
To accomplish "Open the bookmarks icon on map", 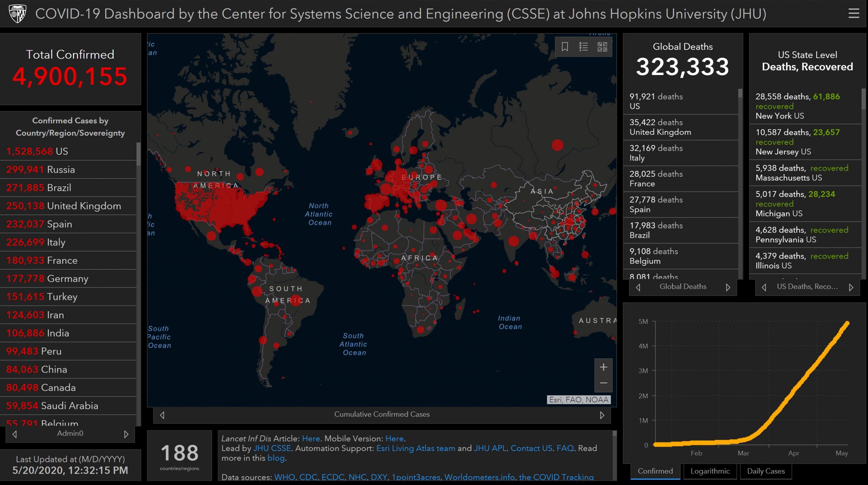I will [565, 46].
